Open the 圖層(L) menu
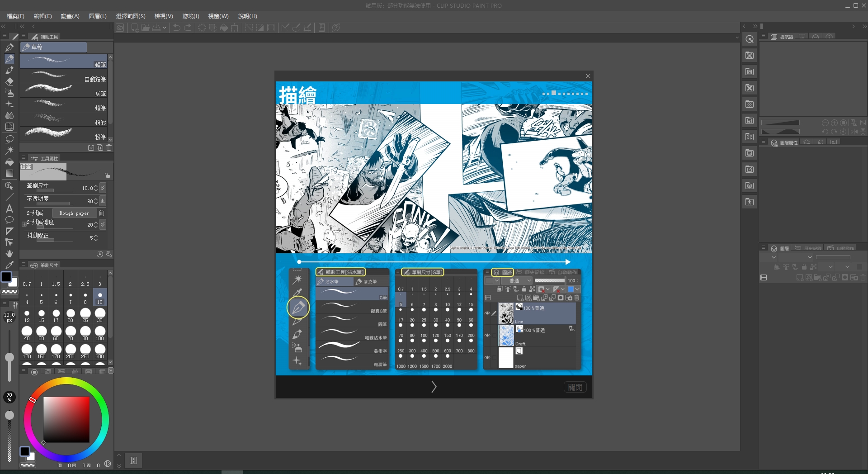Viewport: 868px width, 474px height. (x=98, y=16)
